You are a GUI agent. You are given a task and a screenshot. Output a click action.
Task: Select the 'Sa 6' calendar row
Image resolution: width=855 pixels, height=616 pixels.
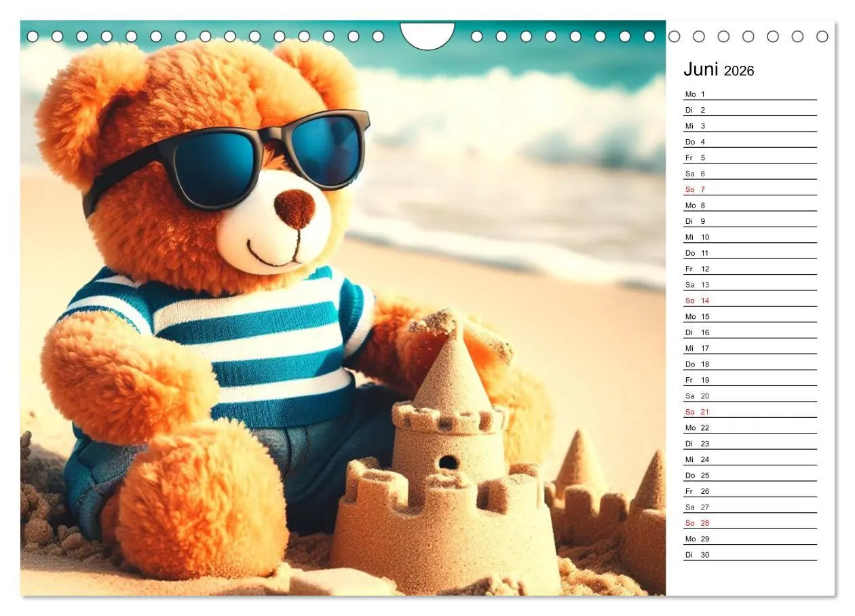pos(750,173)
